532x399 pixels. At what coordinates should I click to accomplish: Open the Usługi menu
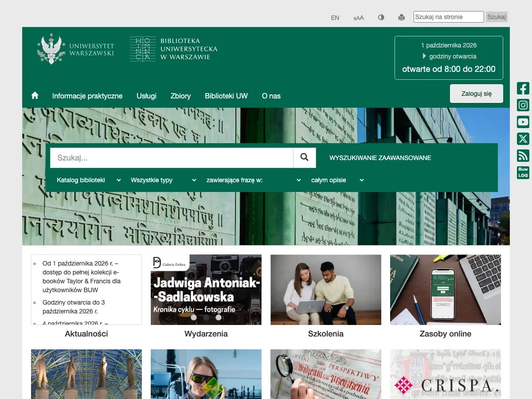click(146, 96)
